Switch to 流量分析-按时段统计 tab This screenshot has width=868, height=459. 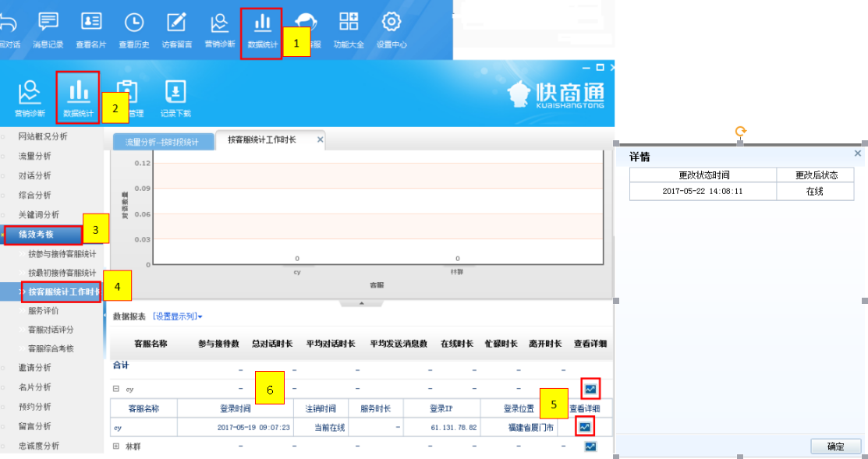(163, 142)
